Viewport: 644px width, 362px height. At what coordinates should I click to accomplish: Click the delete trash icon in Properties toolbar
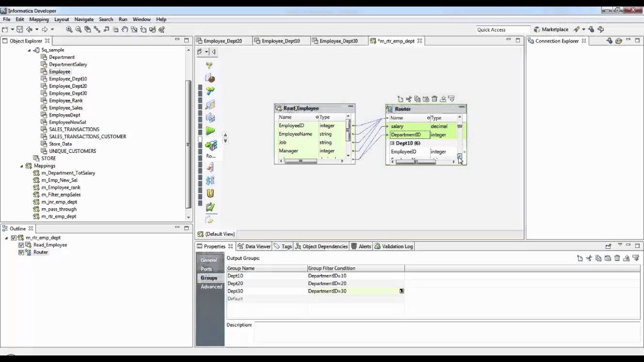pos(617,258)
